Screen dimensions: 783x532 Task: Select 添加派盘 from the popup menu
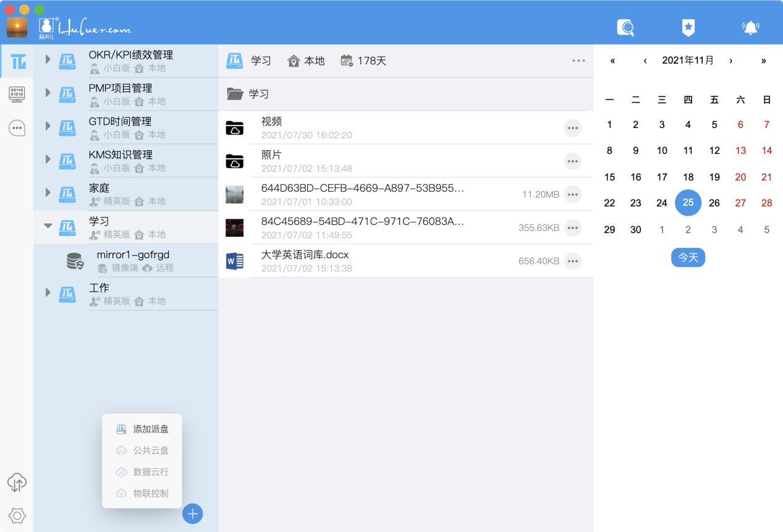coord(142,428)
